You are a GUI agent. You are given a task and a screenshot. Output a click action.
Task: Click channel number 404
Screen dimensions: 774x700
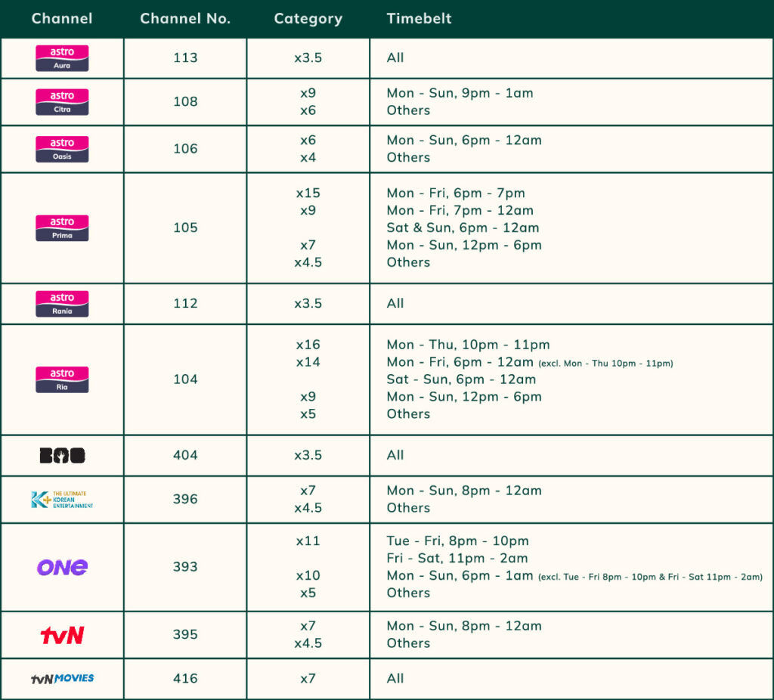coord(185,455)
